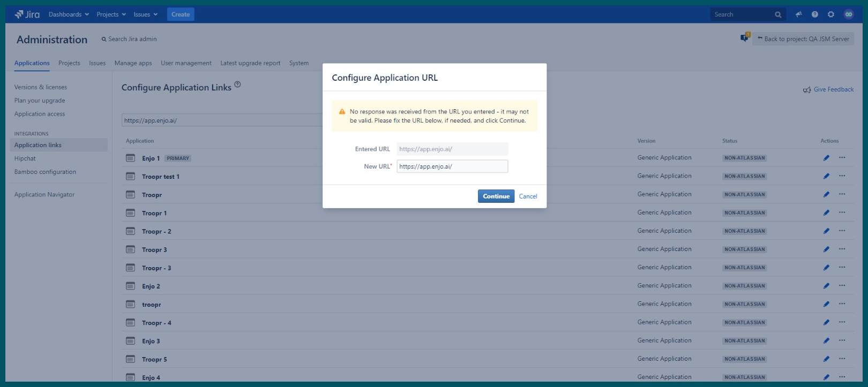Open the Manage apps tab

coord(133,63)
